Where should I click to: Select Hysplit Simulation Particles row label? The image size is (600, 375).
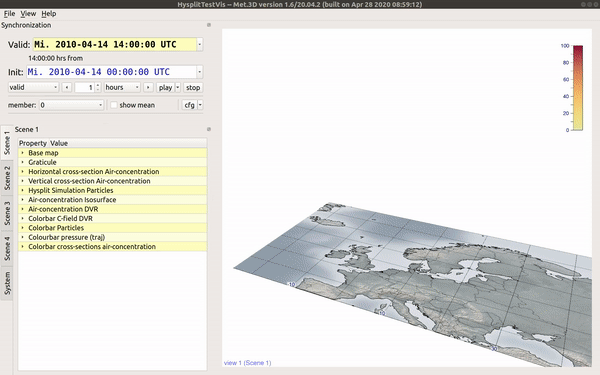point(71,190)
